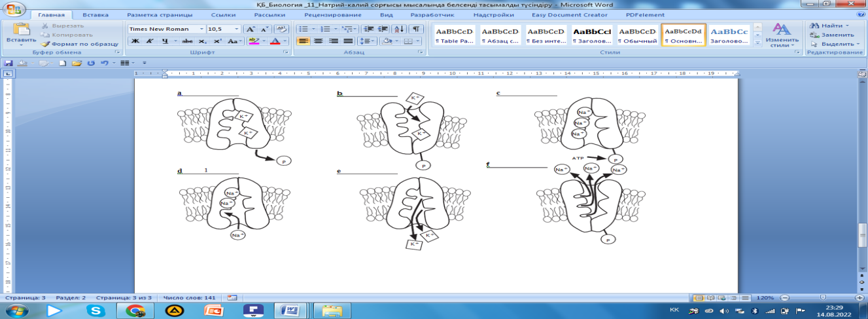Toggle underline (Ч) formatting

coord(164,41)
